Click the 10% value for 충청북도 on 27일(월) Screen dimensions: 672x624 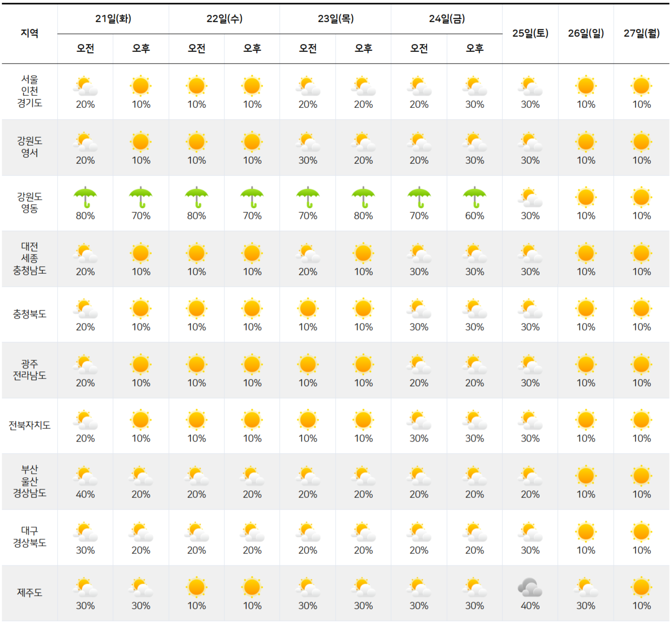coord(641,327)
